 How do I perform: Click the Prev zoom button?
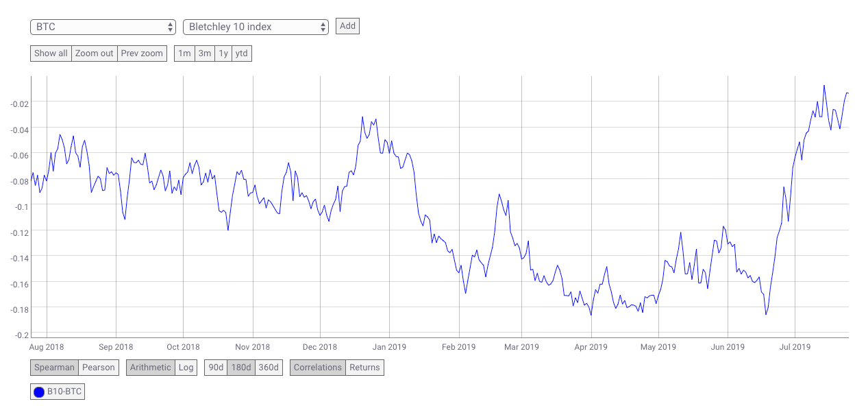(142, 53)
